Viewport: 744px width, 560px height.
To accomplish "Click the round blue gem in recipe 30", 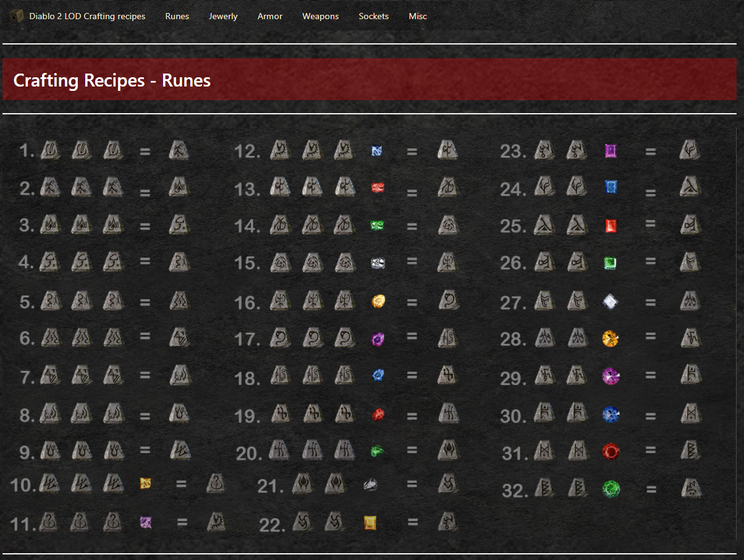I will point(611,414).
